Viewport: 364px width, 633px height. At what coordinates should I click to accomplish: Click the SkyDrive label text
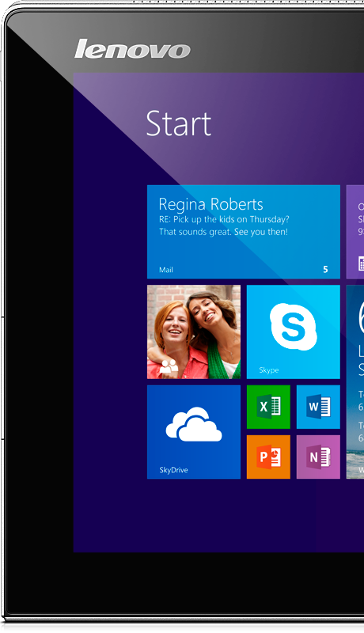tap(173, 470)
